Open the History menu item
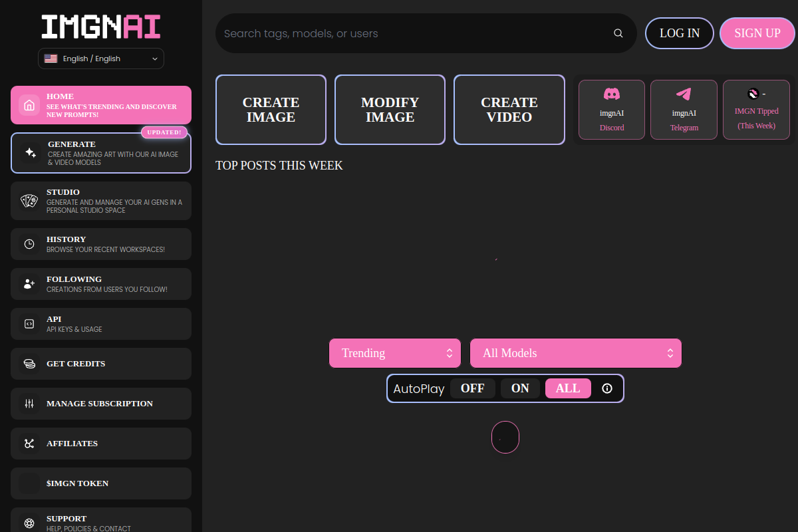Image resolution: width=798 pixels, height=532 pixels. [101, 244]
